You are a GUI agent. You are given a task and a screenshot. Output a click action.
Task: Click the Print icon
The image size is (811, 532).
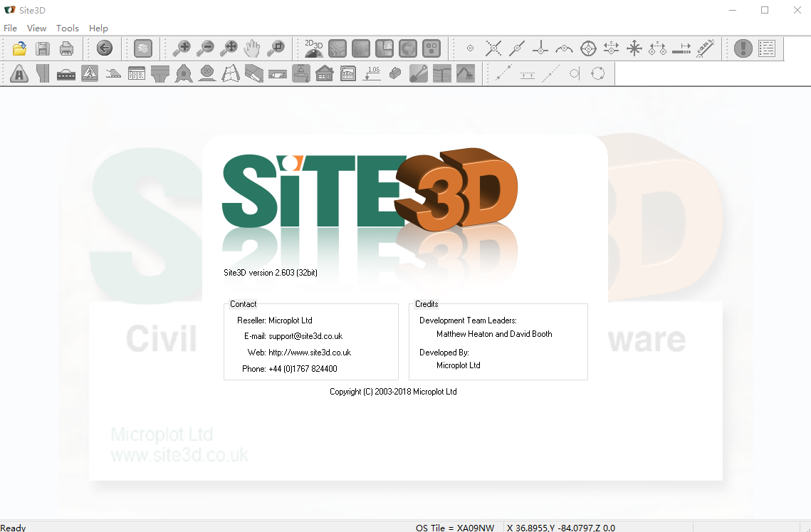[67, 48]
